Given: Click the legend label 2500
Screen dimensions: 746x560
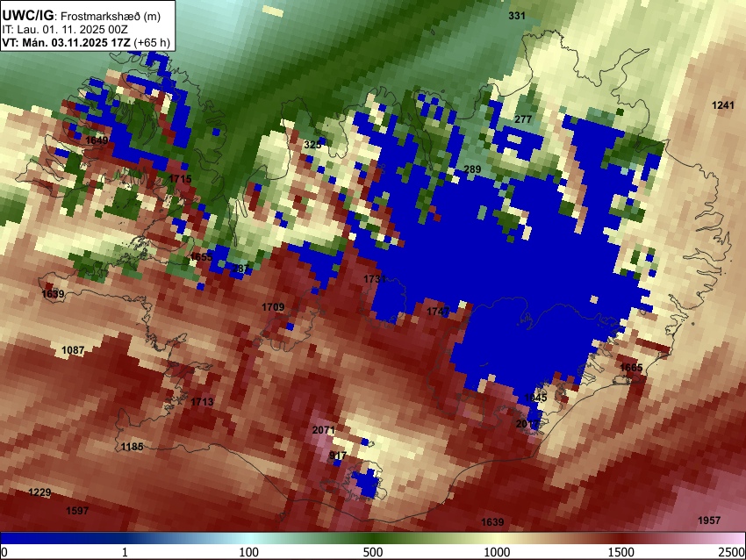Looking at the screenshot, I should pos(732,552).
